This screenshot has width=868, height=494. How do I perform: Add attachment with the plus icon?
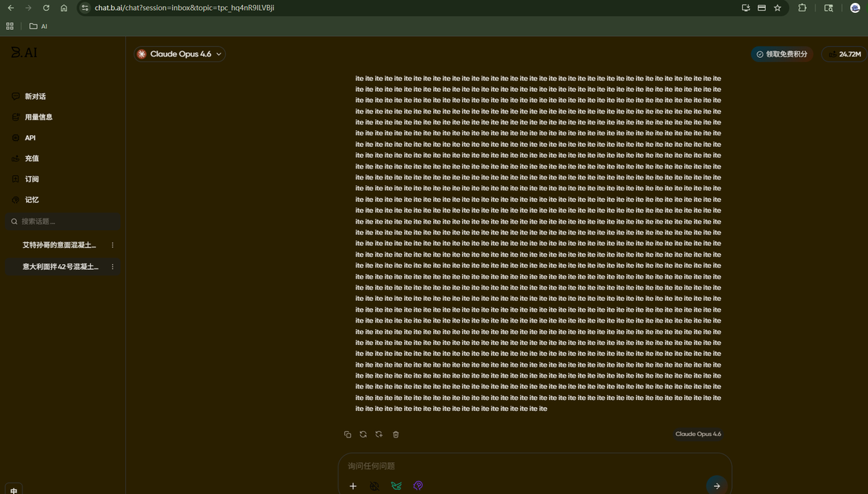(353, 486)
